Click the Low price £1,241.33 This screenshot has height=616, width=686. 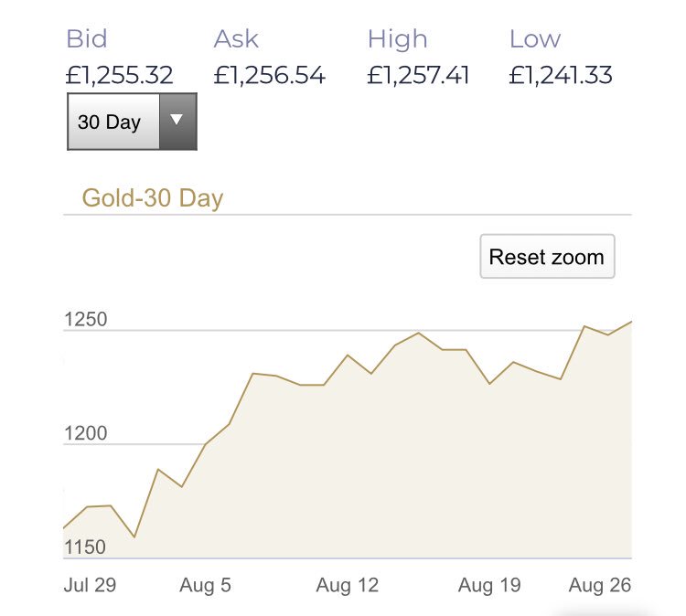click(561, 75)
